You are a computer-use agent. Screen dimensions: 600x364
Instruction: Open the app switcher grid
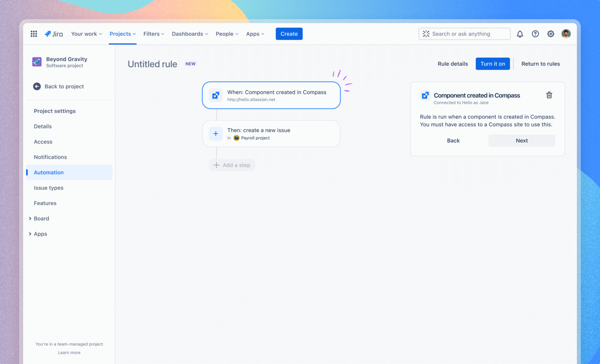pos(34,34)
